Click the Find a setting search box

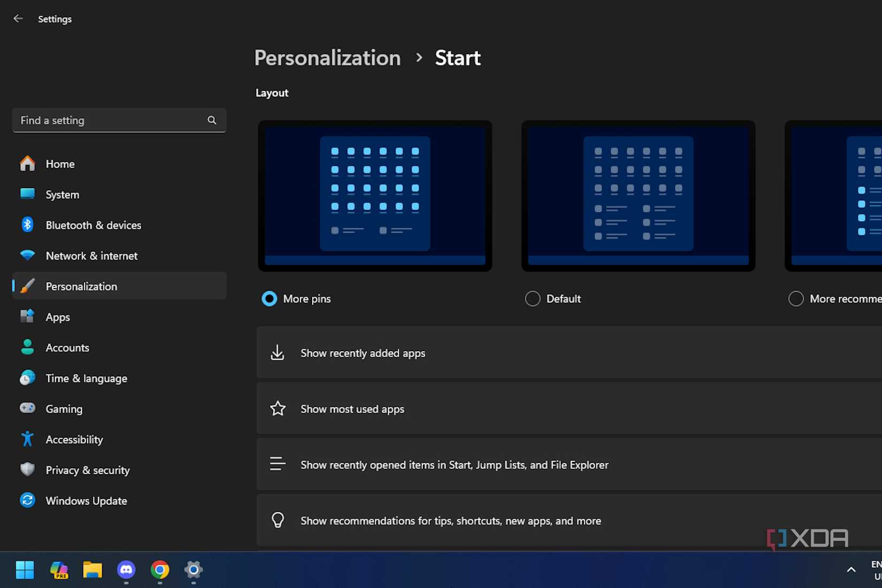(x=119, y=120)
